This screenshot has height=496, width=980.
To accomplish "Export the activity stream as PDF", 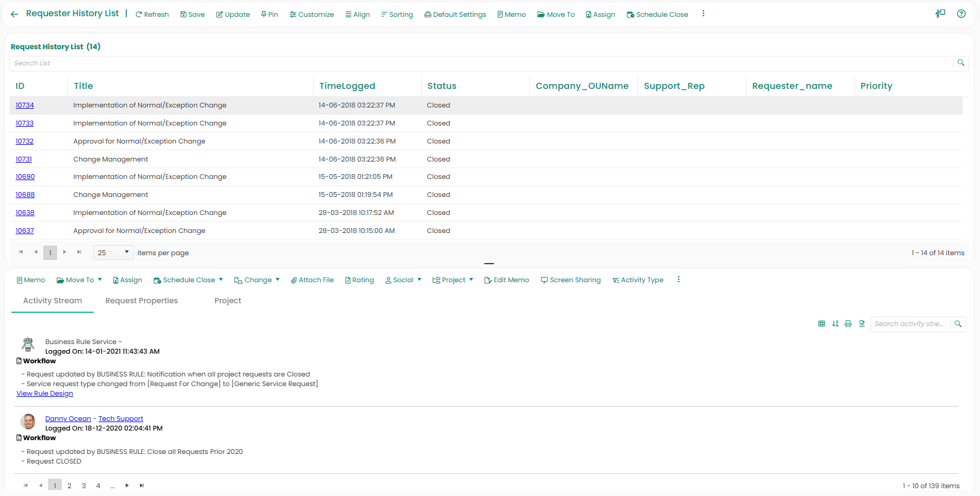I will pyautogui.click(x=862, y=324).
